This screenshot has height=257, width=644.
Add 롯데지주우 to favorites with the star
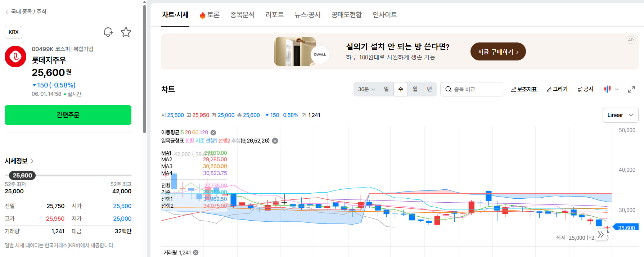pyautogui.click(x=126, y=32)
